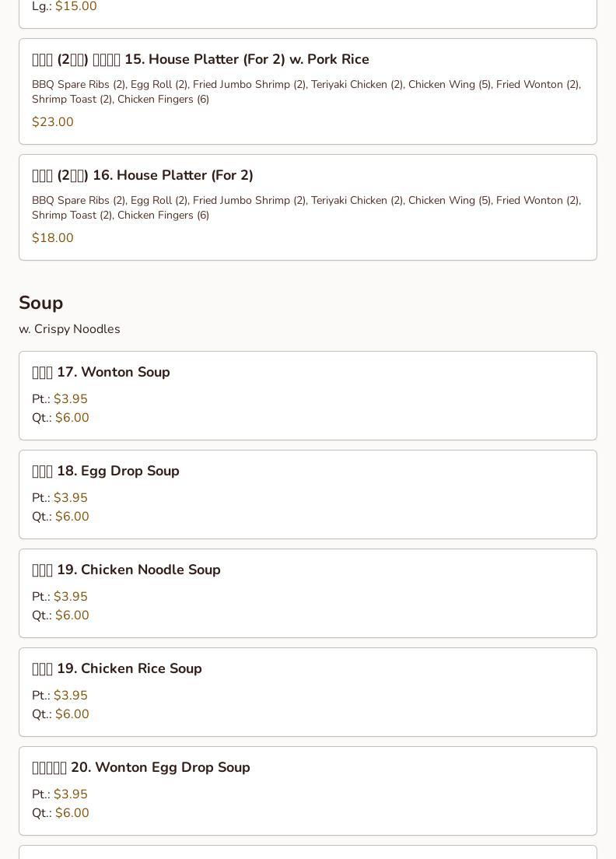Click the $23.00 House Platter price

tap(53, 122)
